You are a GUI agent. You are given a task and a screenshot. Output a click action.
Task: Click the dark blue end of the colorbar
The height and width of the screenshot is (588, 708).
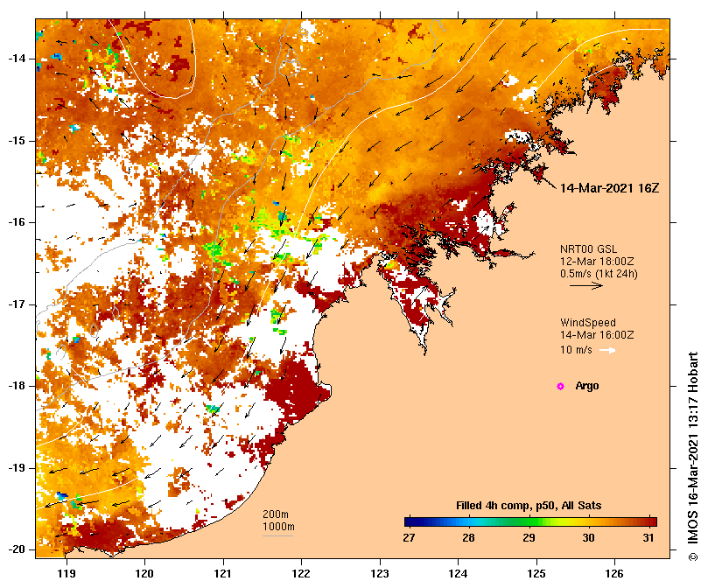(x=411, y=522)
